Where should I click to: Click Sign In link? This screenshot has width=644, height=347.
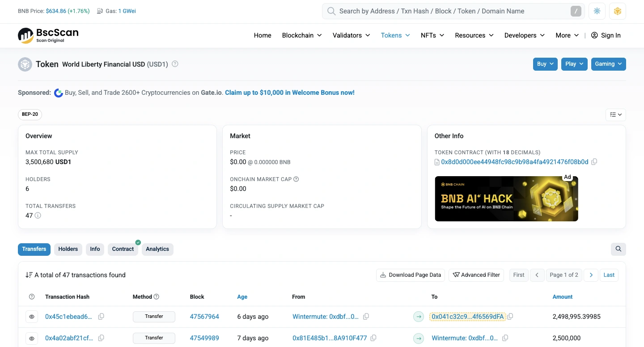[x=606, y=35]
